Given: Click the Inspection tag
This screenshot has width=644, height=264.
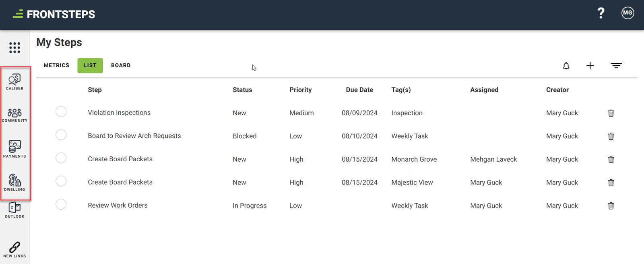Looking at the screenshot, I should pos(407,113).
